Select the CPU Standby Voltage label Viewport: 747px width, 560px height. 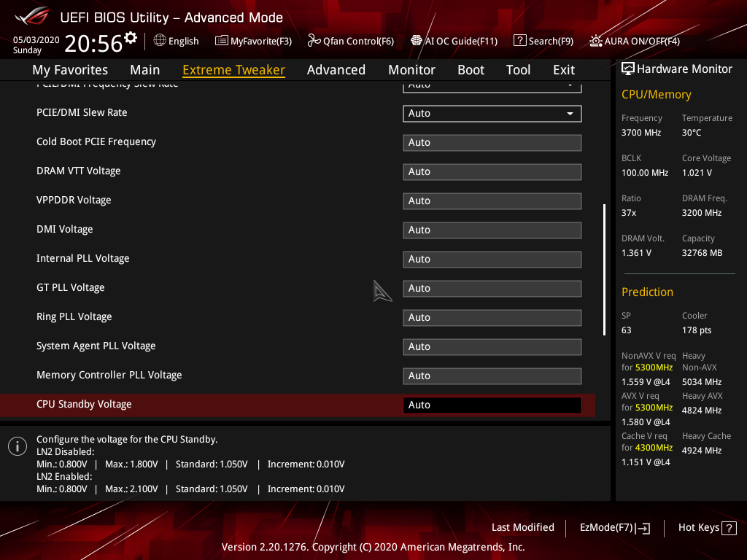coord(84,404)
